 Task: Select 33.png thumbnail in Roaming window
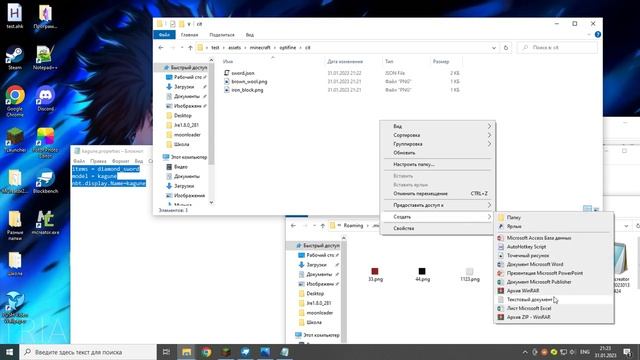click(375, 275)
